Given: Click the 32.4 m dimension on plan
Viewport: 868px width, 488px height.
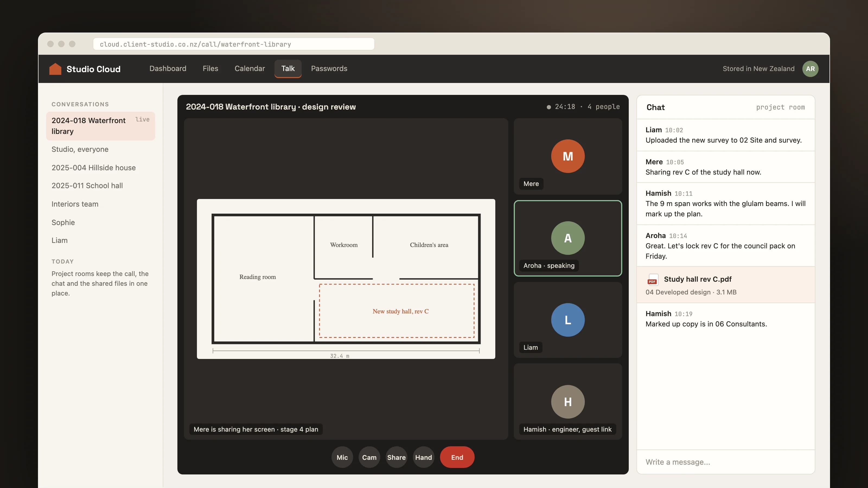Looking at the screenshot, I should (x=339, y=356).
